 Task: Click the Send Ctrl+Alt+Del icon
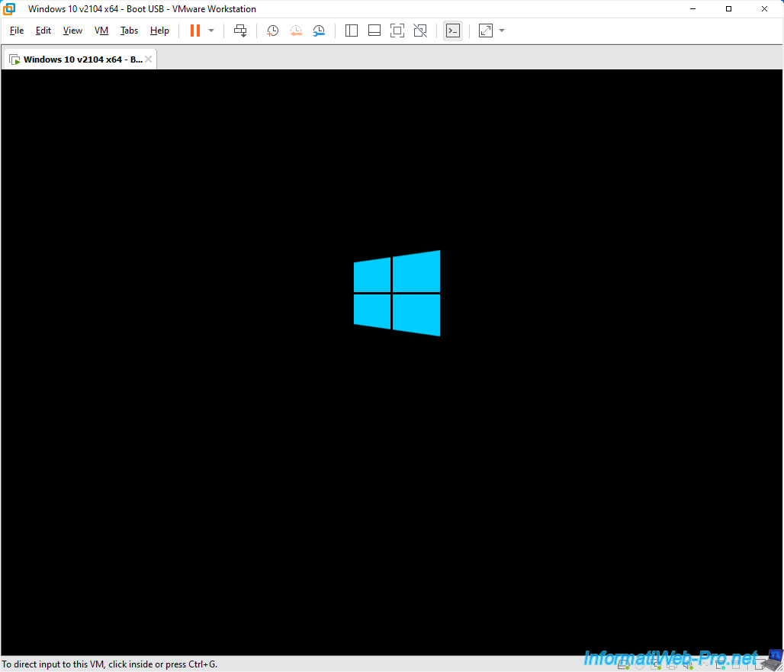(x=240, y=31)
